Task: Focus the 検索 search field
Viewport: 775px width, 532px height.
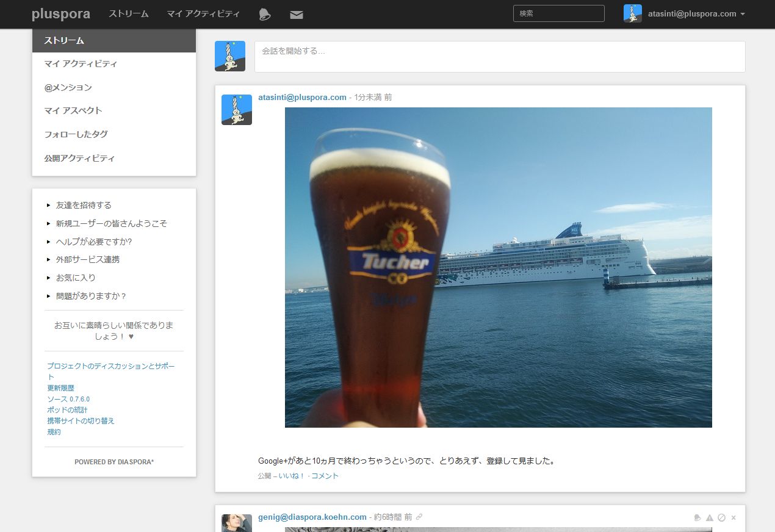Action: click(x=559, y=13)
